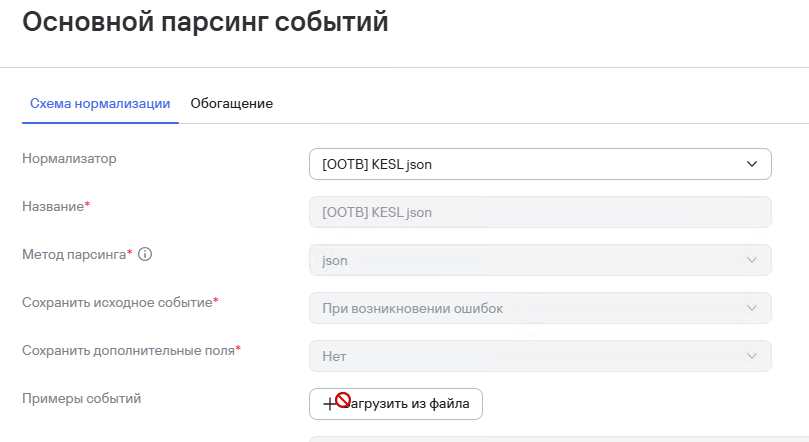Expand the Сохранить дополнительные поля dropdown showing Нет

click(x=540, y=356)
